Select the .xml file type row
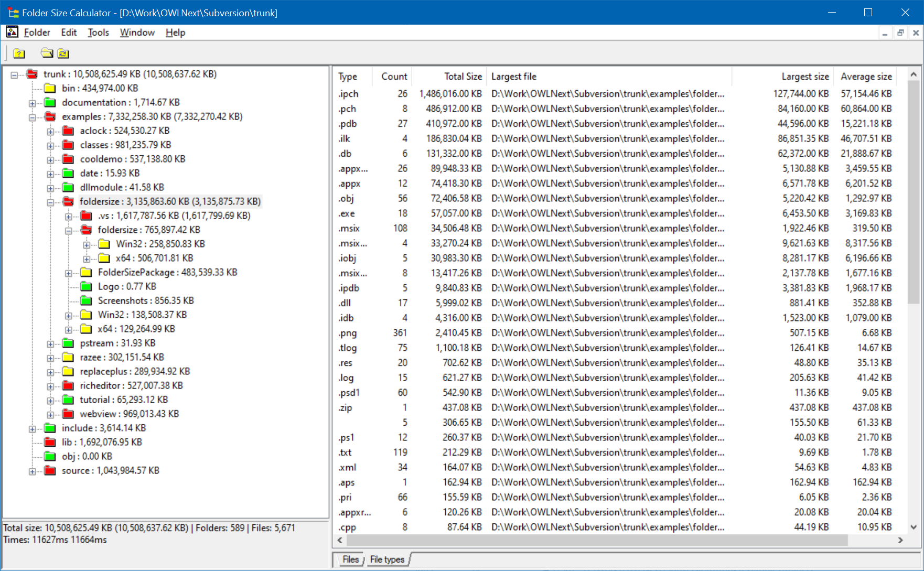924x571 pixels. 615,467
